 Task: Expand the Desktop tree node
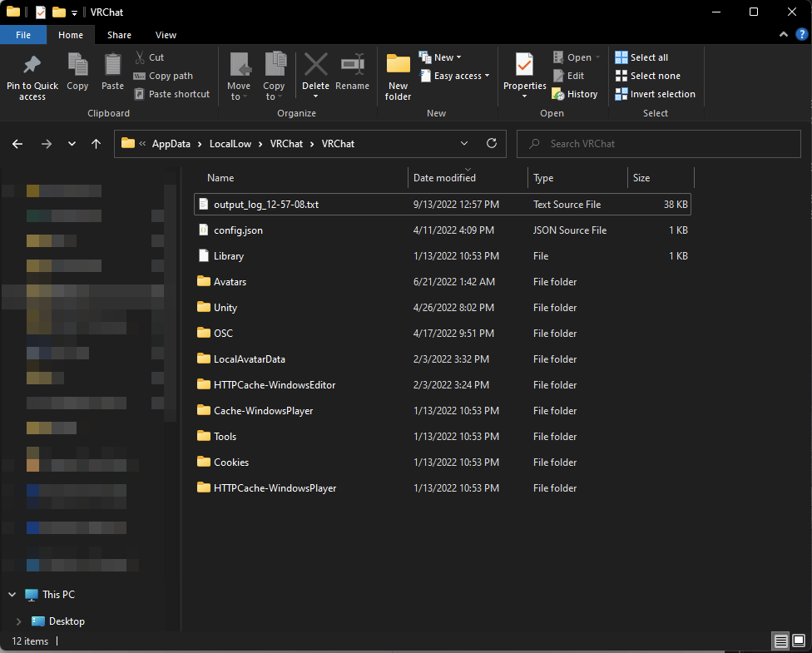point(18,621)
